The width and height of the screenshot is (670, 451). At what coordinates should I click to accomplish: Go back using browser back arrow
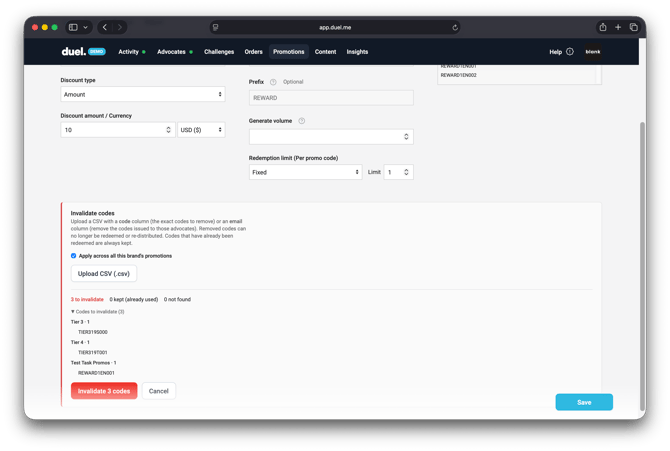(x=105, y=27)
